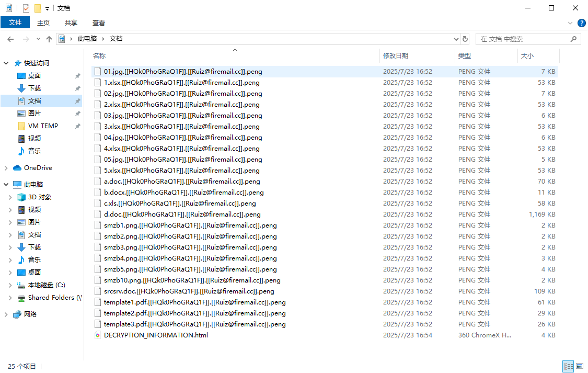Expand the OneDrive tree node
This screenshot has height=373, width=588.
click(x=6, y=168)
